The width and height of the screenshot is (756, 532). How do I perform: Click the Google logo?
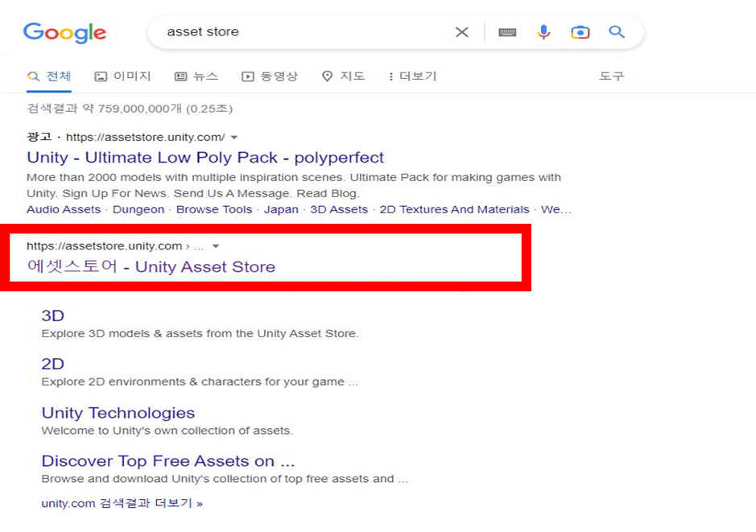coord(64,32)
